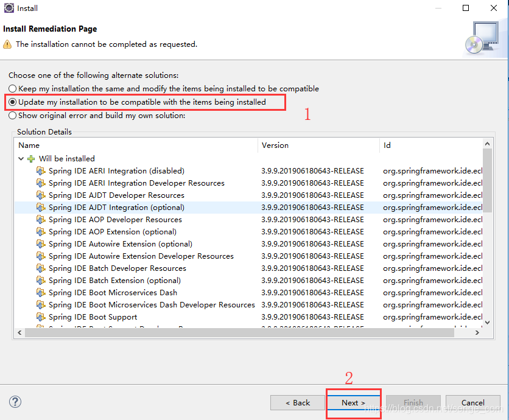Click the horizontal scrollbar thumb under the list
The image size is (509, 420).
click(x=239, y=333)
